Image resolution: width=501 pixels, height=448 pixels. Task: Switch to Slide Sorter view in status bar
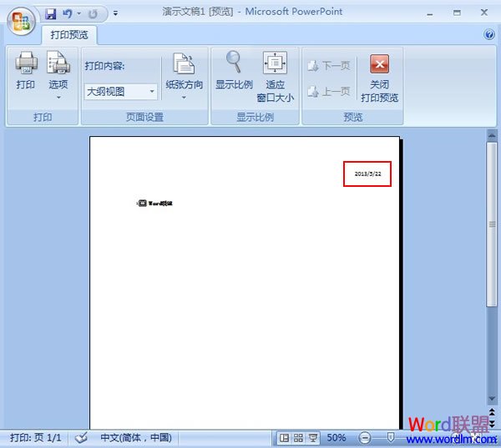[298, 438]
